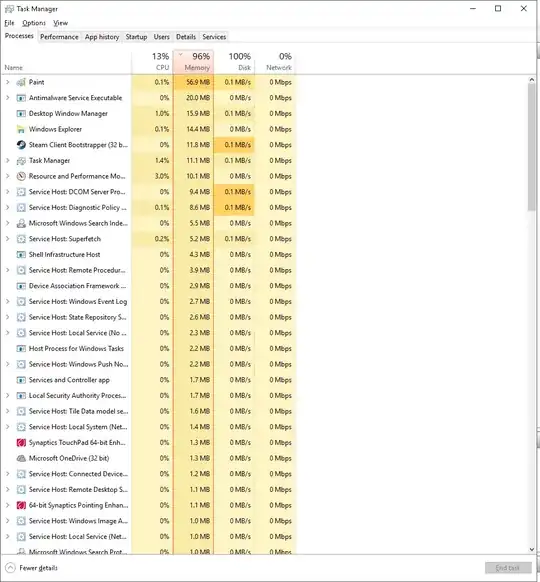Screen dimensions: 540x582
Task: Click the Resource and Performance Monitor icon
Action: pyautogui.click(x=21, y=176)
